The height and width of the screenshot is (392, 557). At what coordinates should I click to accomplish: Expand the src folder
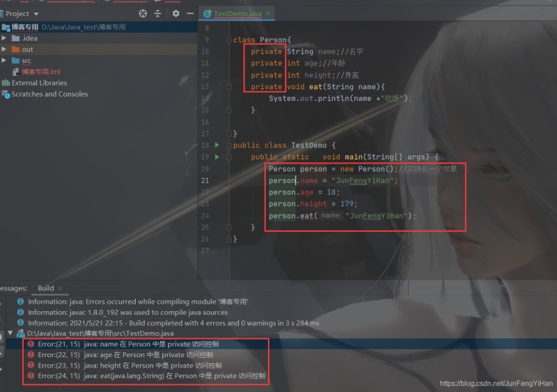pyautogui.click(x=4, y=61)
